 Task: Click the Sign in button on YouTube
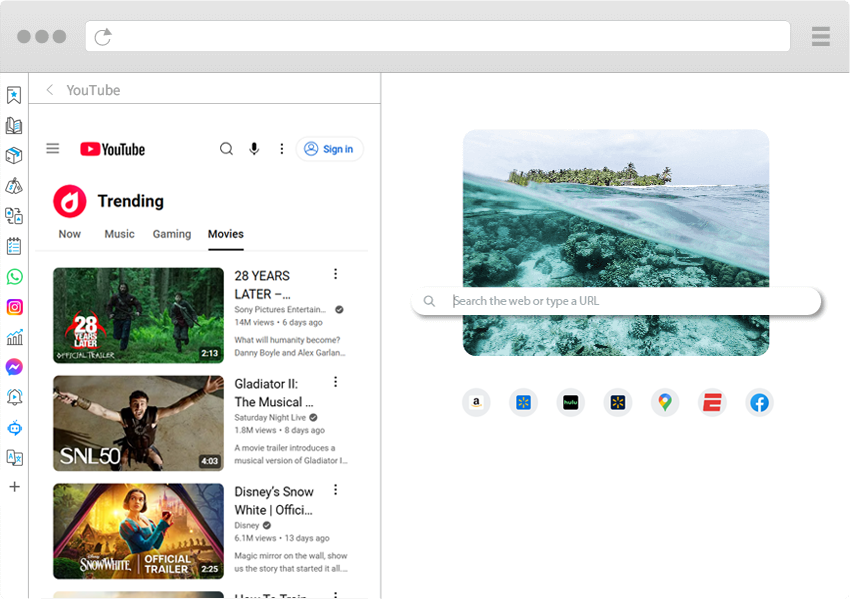(x=329, y=148)
